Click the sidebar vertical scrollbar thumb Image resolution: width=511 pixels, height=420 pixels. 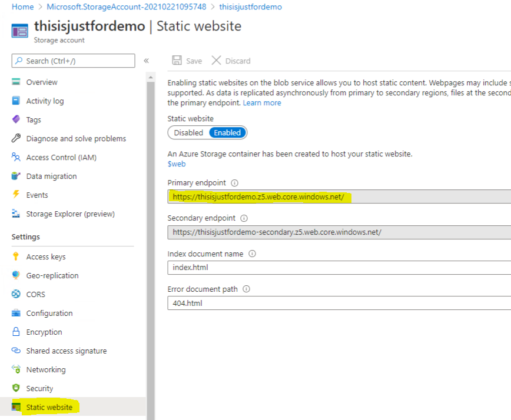click(151, 251)
